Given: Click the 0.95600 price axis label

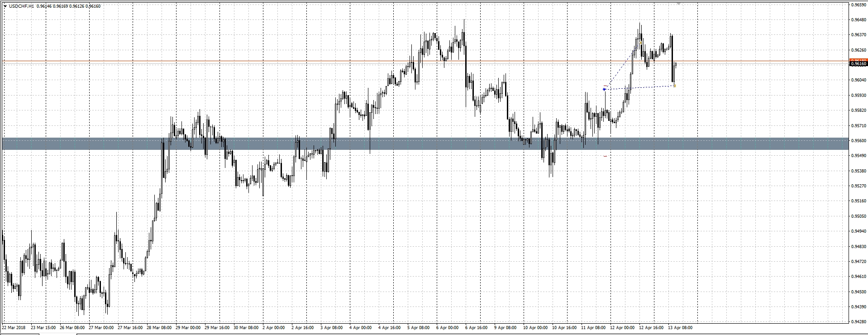Looking at the screenshot, I should click(858, 140).
